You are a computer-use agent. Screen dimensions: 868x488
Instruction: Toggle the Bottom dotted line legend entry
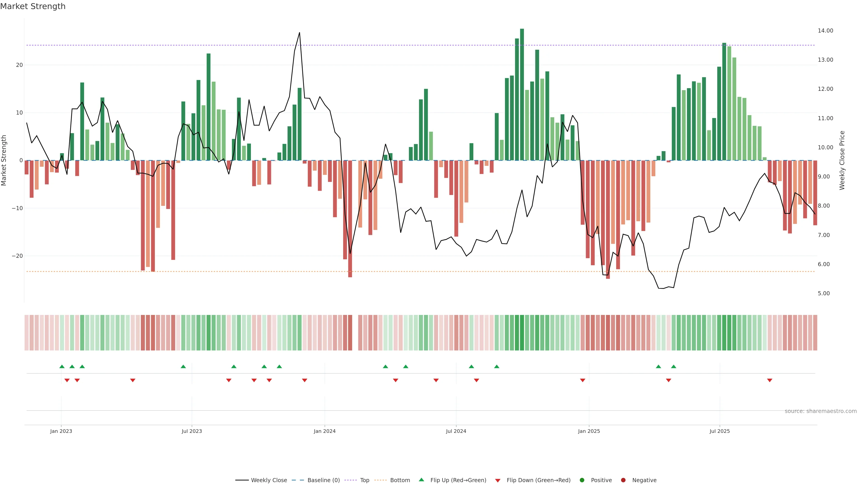point(400,480)
